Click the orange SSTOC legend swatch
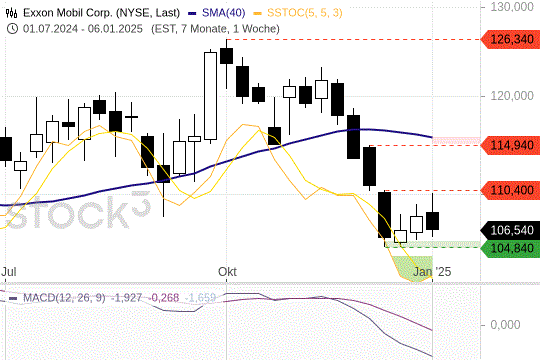Screen dimensions: 540x360 [x=258, y=14]
